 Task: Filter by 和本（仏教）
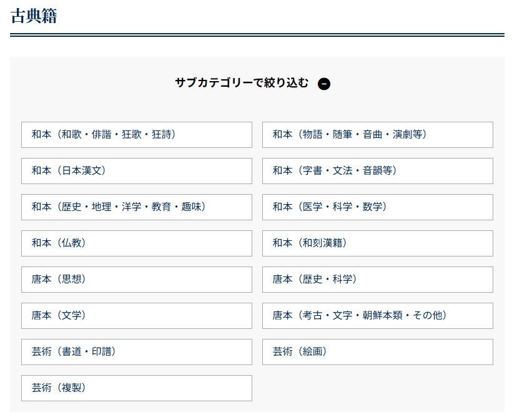click(136, 243)
